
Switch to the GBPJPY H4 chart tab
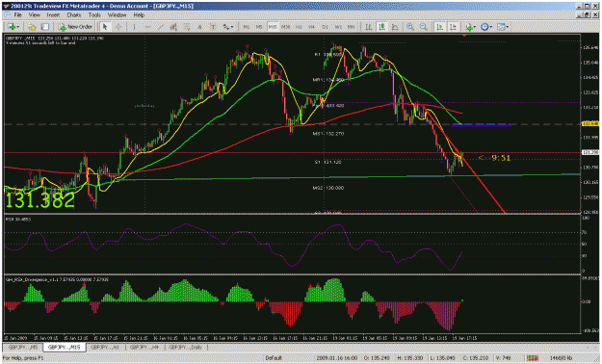[x=144, y=347]
